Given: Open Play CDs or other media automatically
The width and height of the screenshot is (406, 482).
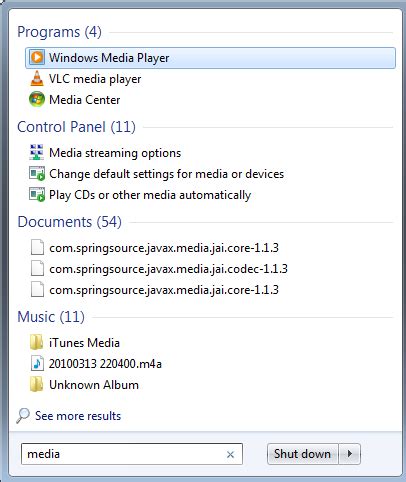Looking at the screenshot, I should pyautogui.click(x=150, y=195).
